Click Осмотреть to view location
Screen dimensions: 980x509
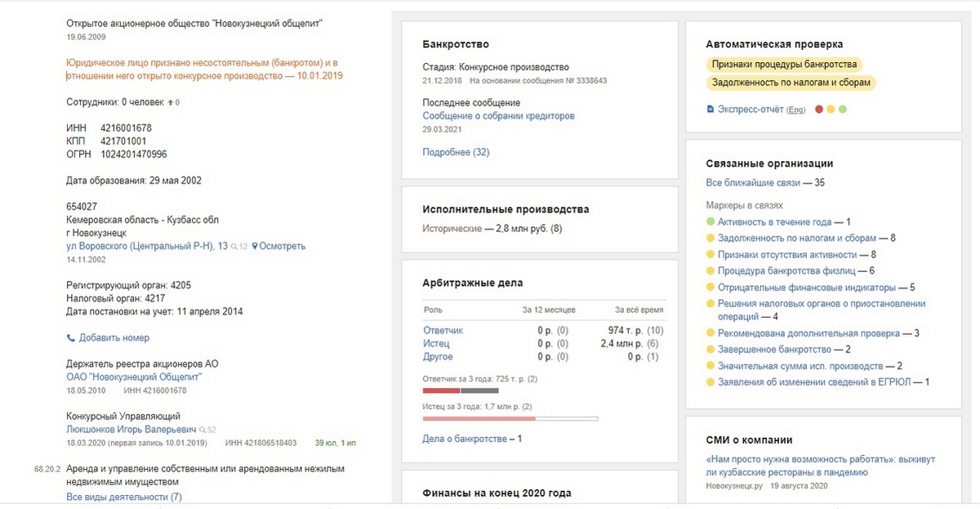point(283,246)
